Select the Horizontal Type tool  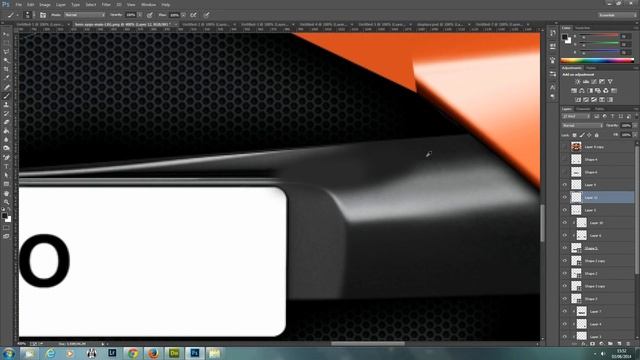click(x=6, y=166)
